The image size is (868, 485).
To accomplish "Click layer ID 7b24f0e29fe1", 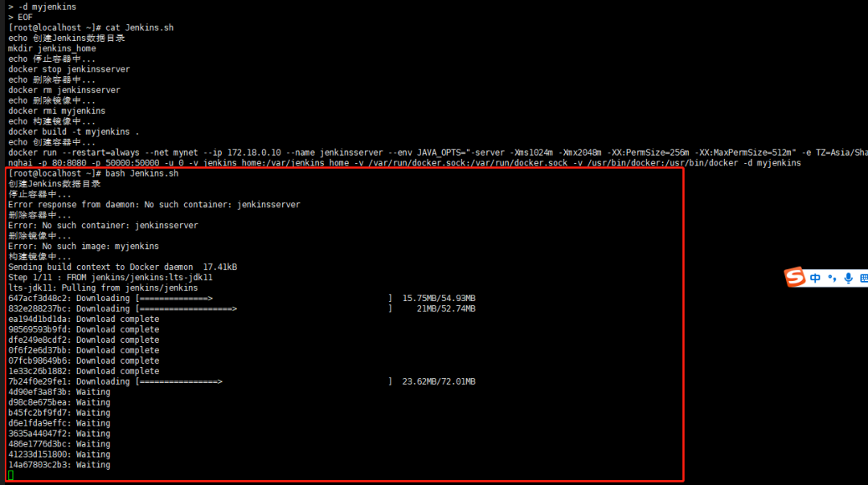I will [x=37, y=382].
